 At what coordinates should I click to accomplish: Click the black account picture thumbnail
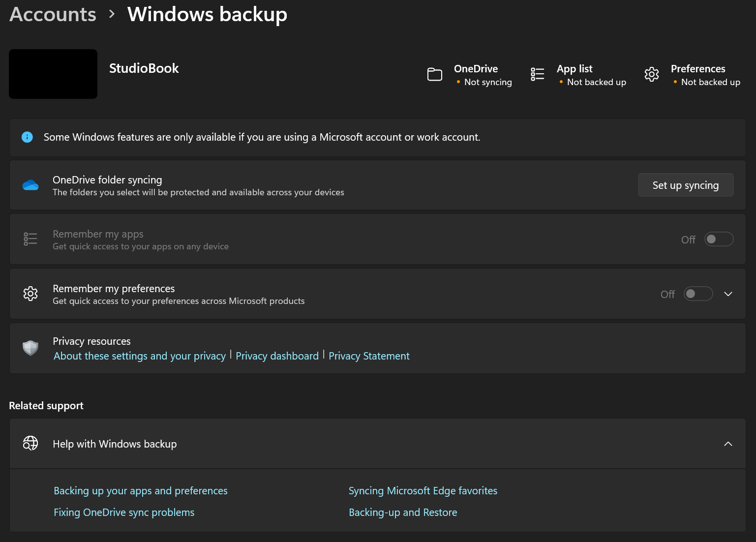[53, 74]
